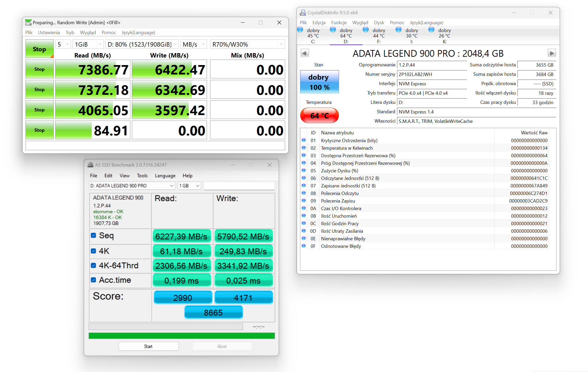588x372 pixels.
Task: Click the previous disk arrow in CrystalDiskInfo
Action: [304, 53]
